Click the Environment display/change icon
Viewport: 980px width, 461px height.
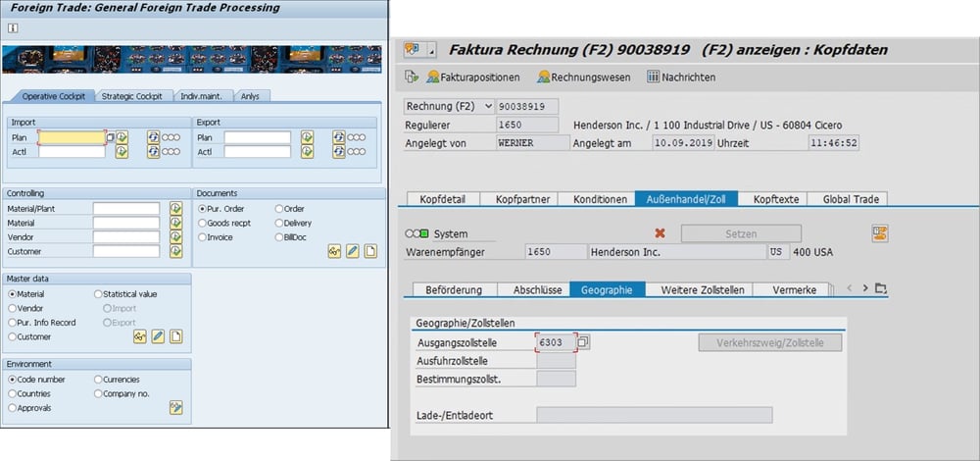[176, 408]
